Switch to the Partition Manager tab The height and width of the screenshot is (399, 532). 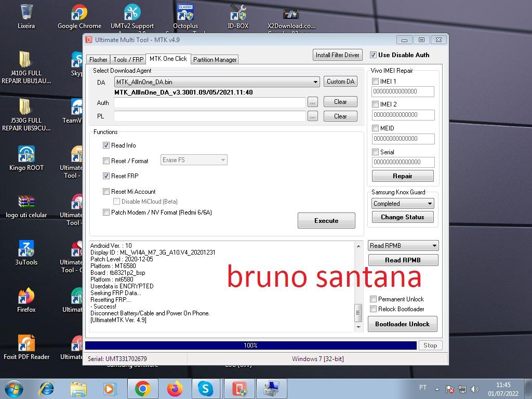pyautogui.click(x=215, y=60)
